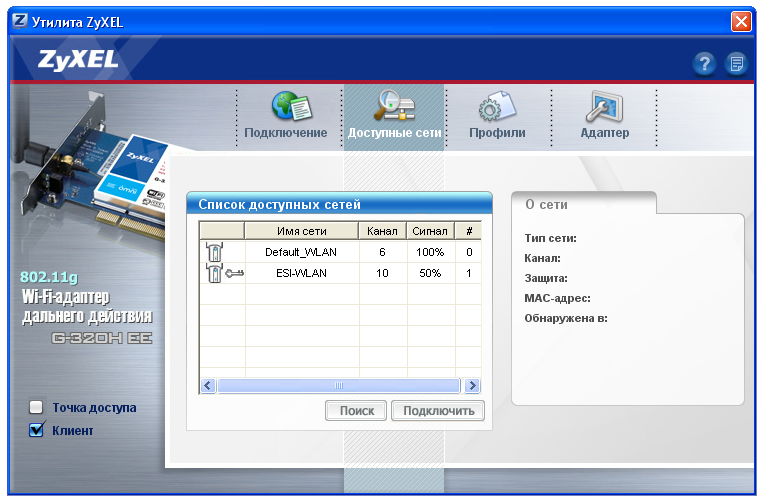This screenshot has height=500, width=764.
Task: Open the Адаптер tab
Action: tap(605, 133)
